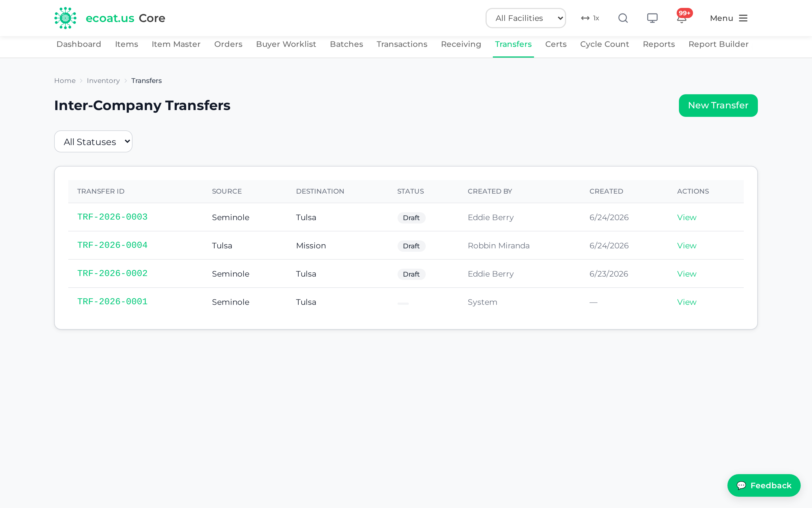Viewport: 812px width, 508px height.
Task: Click the Inter-Company Transfers heading
Action: 142,106
